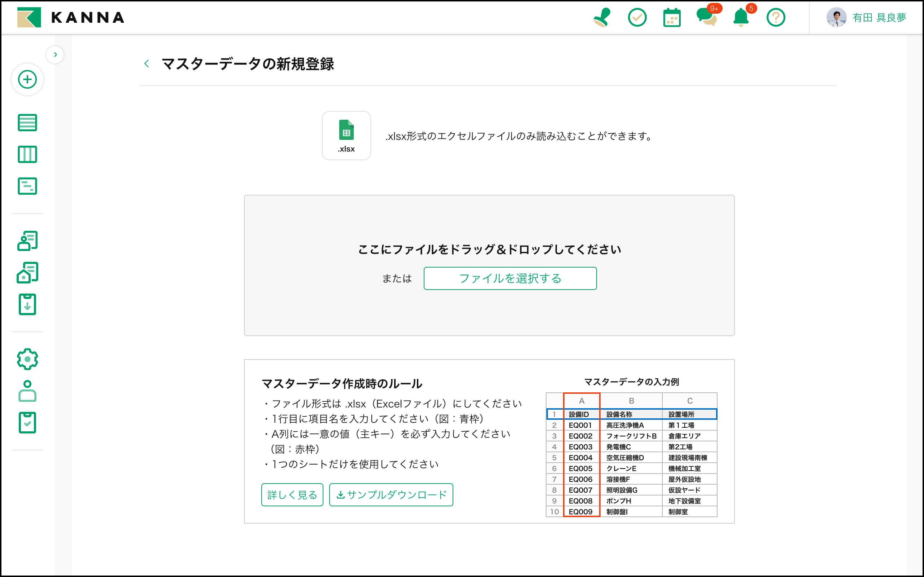
Task: Open the checkmark circle tasks icon
Action: point(637,18)
